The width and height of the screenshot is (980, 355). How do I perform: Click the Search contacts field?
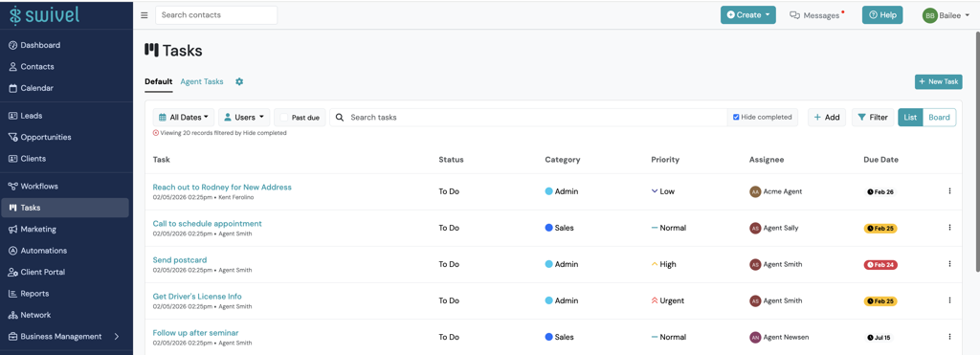click(216, 15)
